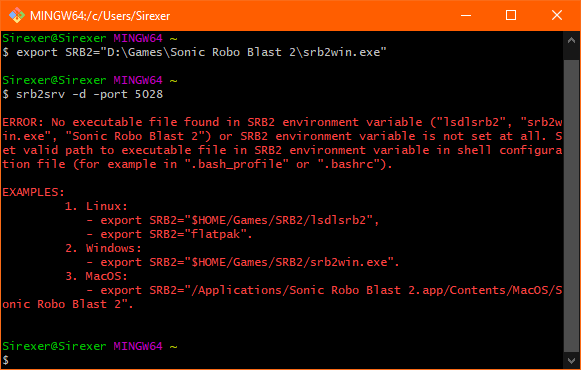The image size is (581, 370).
Task: Click the first Sirexer@Sirexer prompt line
Action: pos(90,38)
